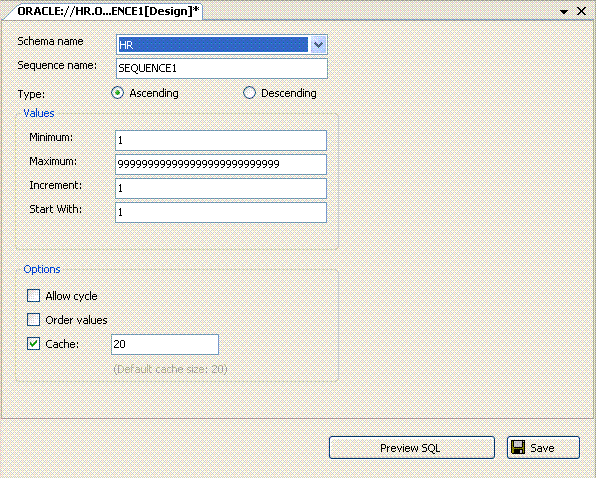Image resolution: width=596 pixels, height=478 pixels.
Task: Click the Preview SQL button
Action: 412,448
